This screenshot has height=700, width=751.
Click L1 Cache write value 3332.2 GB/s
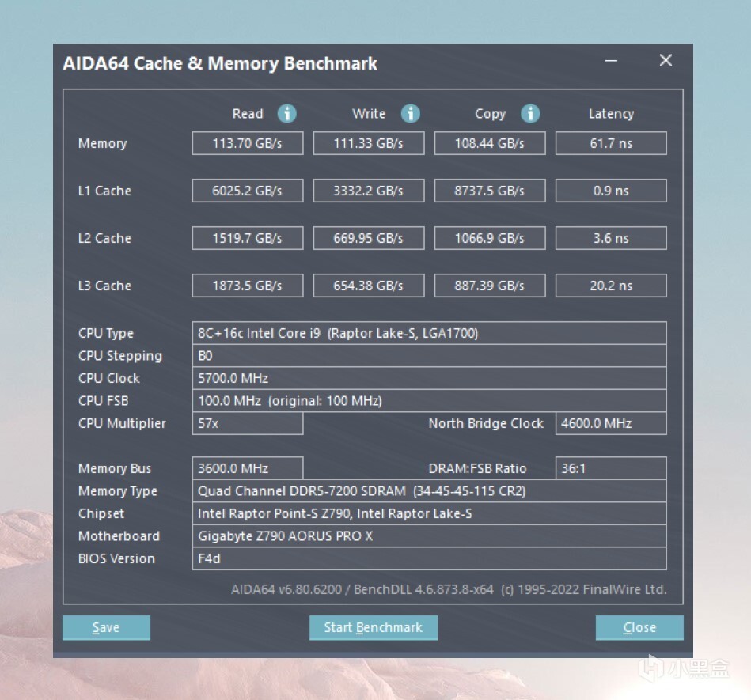[x=369, y=191]
